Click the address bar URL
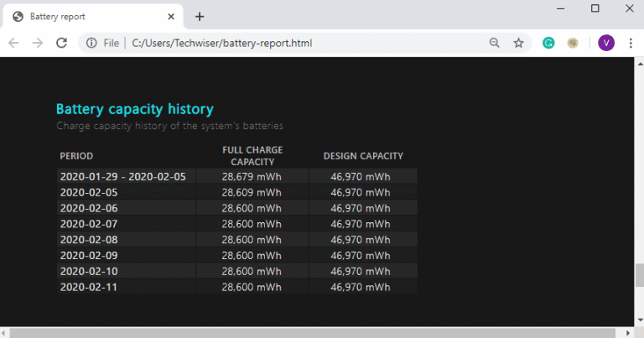The height and width of the screenshot is (338, 644). tap(221, 43)
